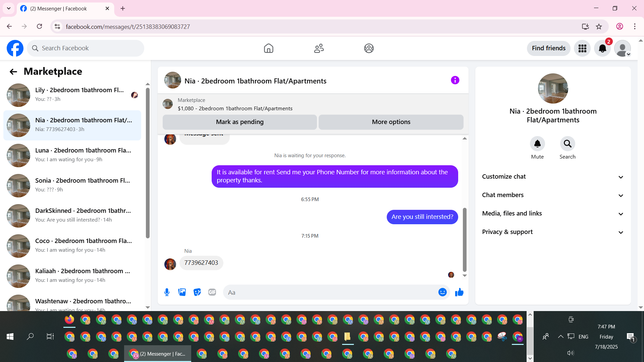Open the Groups icon in top navigation
The width and height of the screenshot is (644, 362).
(x=369, y=48)
